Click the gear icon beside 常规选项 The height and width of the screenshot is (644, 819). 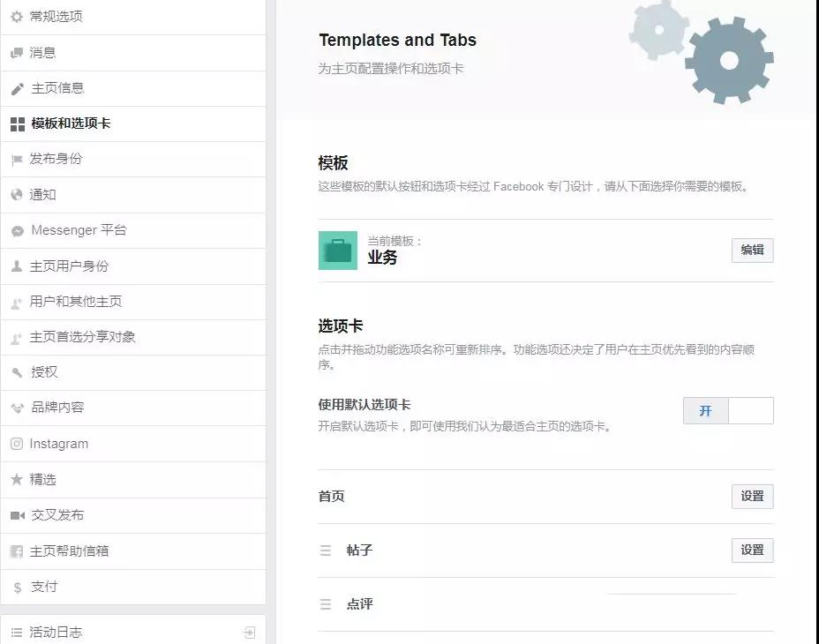click(17, 17)
